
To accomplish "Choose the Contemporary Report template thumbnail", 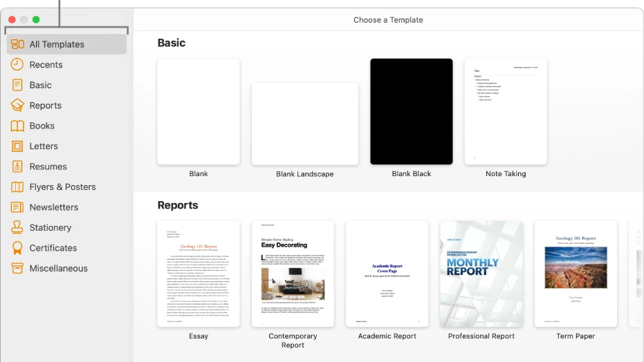I will coord(293,274).
